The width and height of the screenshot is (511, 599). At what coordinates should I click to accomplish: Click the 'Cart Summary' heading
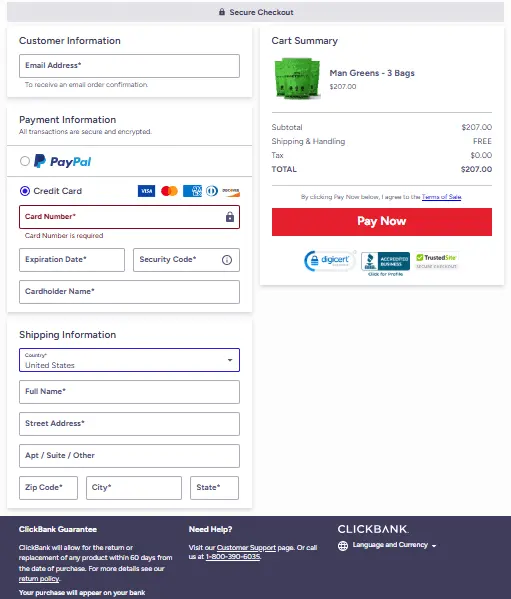pyautogui.click(x=304, y=40)
